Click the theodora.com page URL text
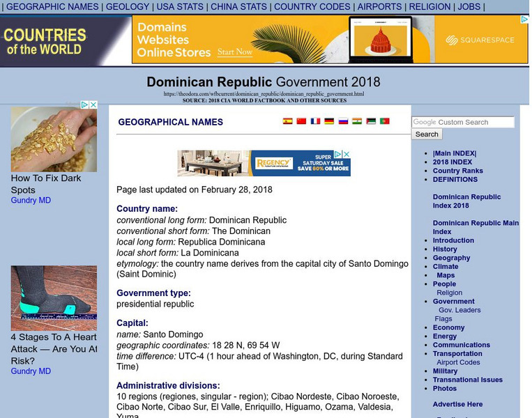532x418 pixels. (264, 94)
